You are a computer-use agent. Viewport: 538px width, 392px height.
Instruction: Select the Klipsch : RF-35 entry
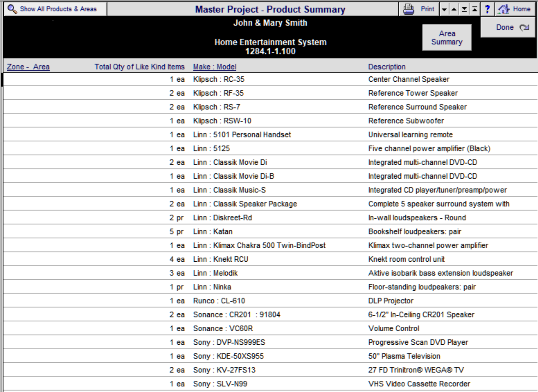[218, 93]
